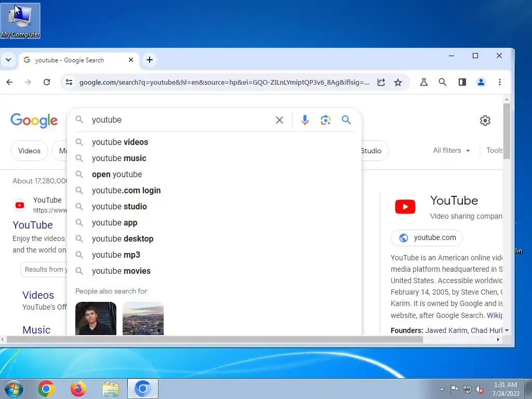Clear the search query with X

tap(279, 120)
